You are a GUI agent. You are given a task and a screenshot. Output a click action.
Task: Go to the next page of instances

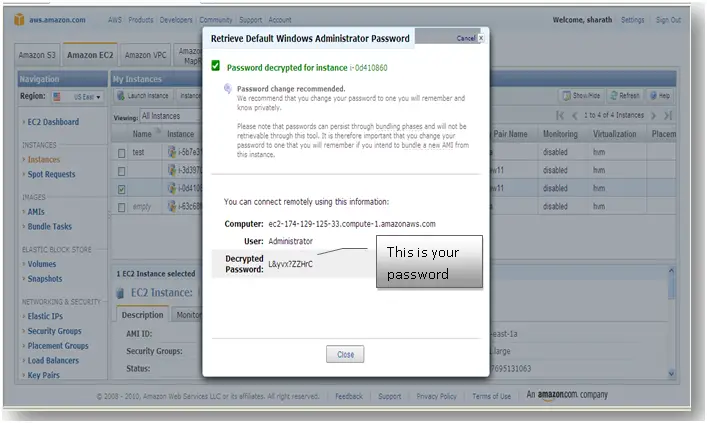[653, 115]
